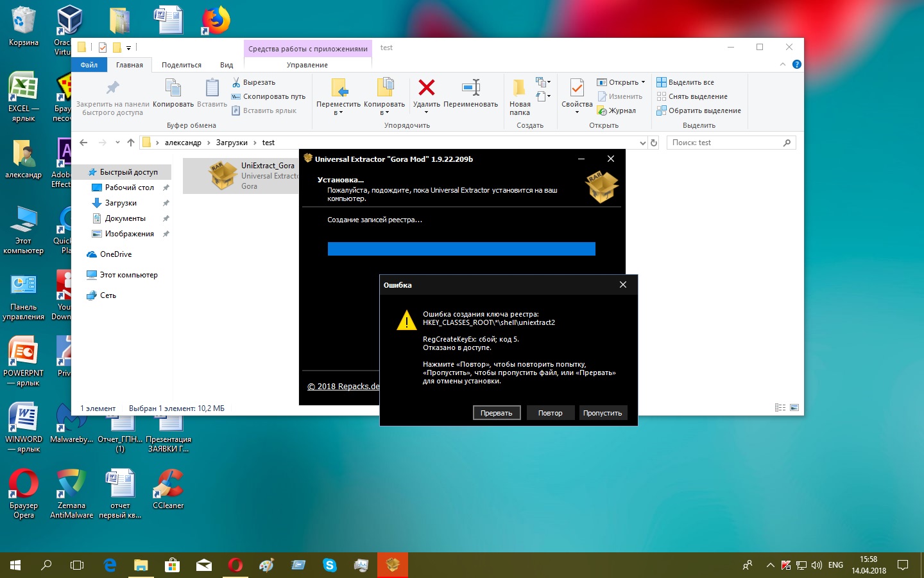Switch to details list view mode

pos(780,408)
